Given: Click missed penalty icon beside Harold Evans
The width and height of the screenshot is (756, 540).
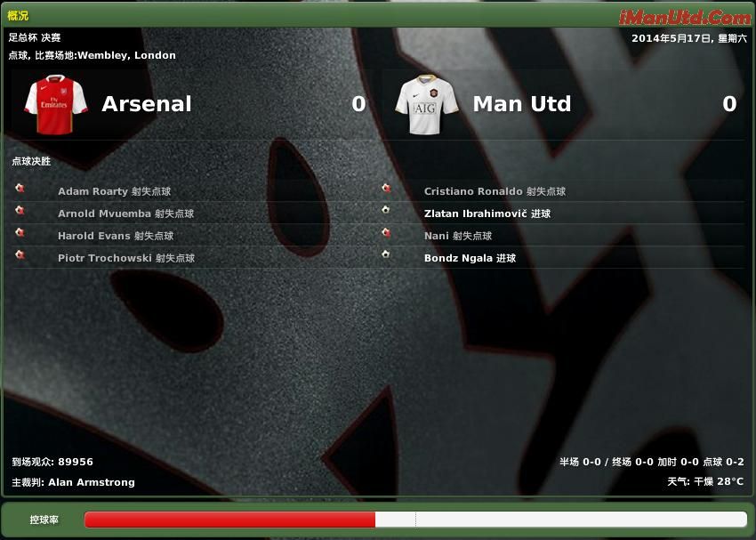Looking at the screenshot, I should point(20,232).
